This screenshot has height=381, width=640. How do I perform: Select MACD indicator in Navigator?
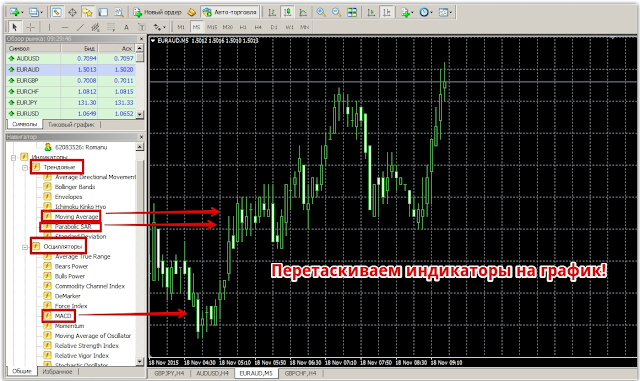tap(63, 316)
